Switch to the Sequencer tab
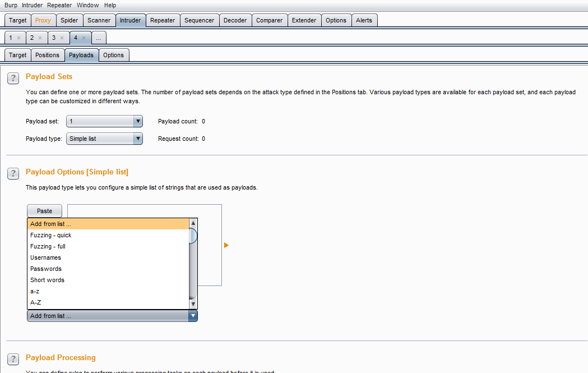 click(x=199, y=20)
